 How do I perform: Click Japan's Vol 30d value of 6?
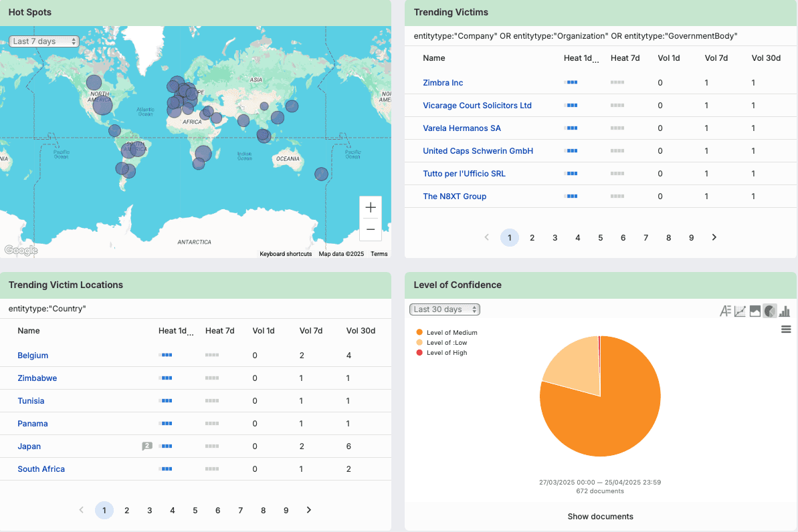(x=348, y=446)
